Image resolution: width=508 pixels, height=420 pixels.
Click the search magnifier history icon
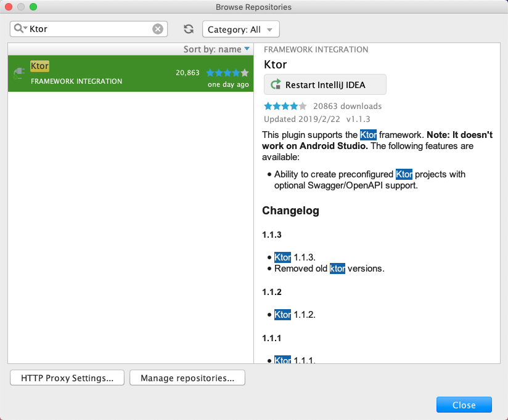pyautogui.click(x=20, y=28)
